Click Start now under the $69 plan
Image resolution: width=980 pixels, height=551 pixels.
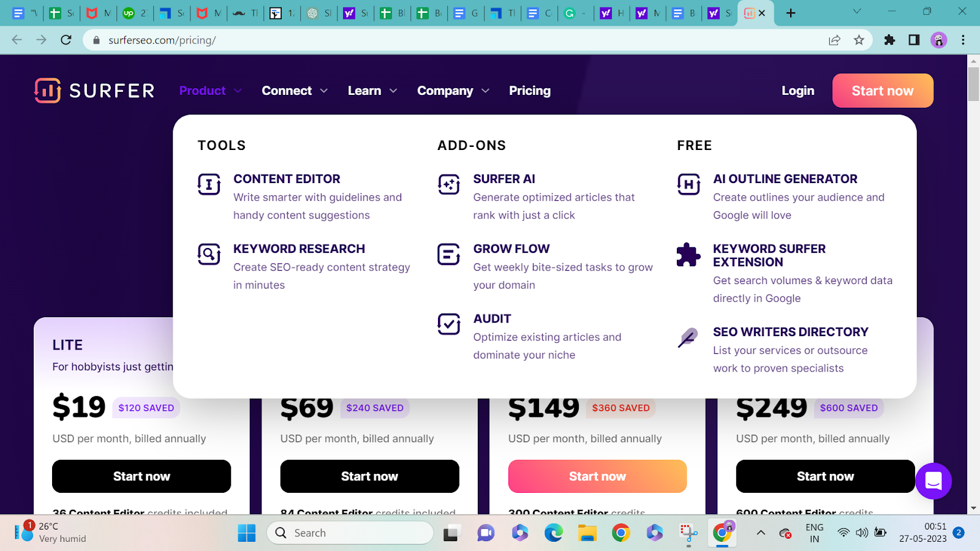[x=369, y=476]
